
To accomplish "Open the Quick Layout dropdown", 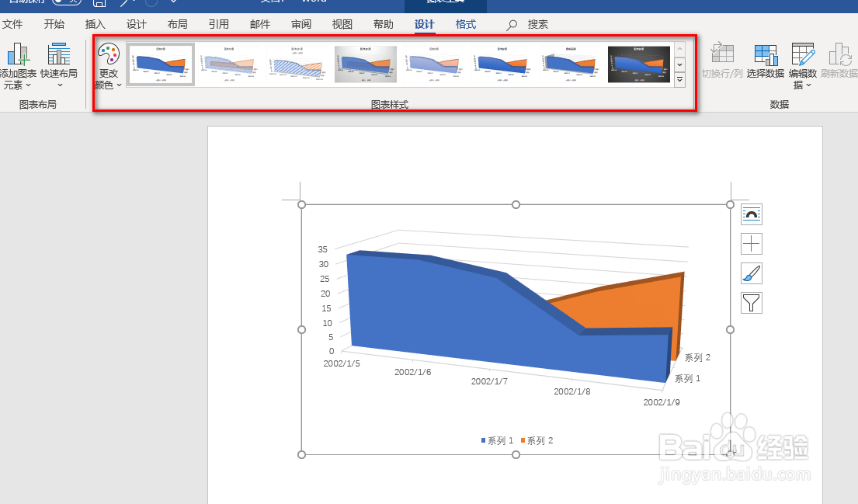I will click(x=59, y=65).
